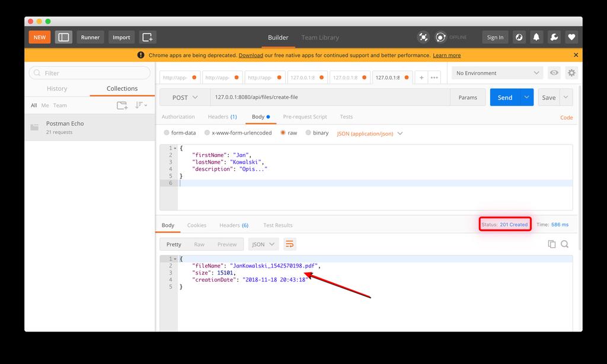607x364 pixels.
Task: Search within the response body icon
Action: pos(564,244)
